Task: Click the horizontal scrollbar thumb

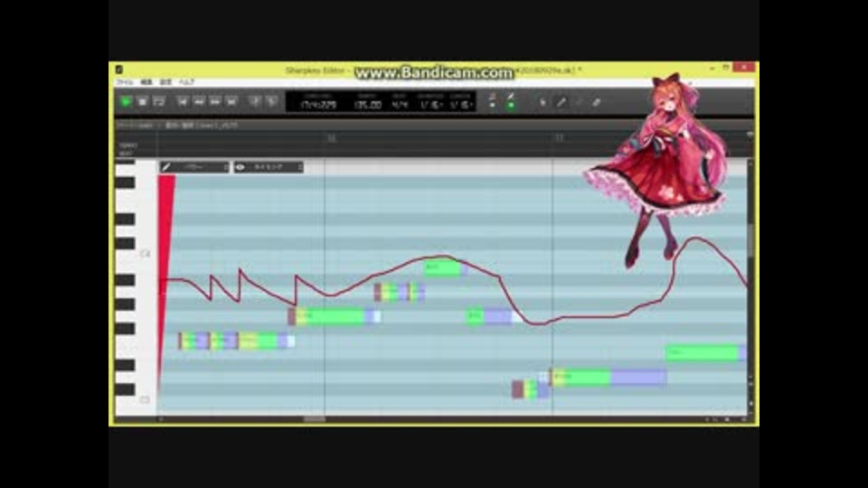Action: tap(315, 419)
